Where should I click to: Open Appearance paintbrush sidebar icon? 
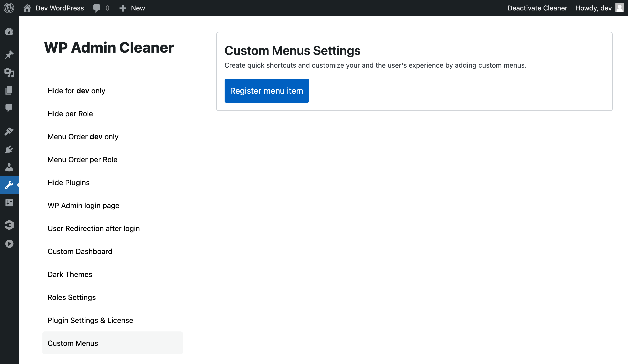pyautogui.click(x=9, y=131)
